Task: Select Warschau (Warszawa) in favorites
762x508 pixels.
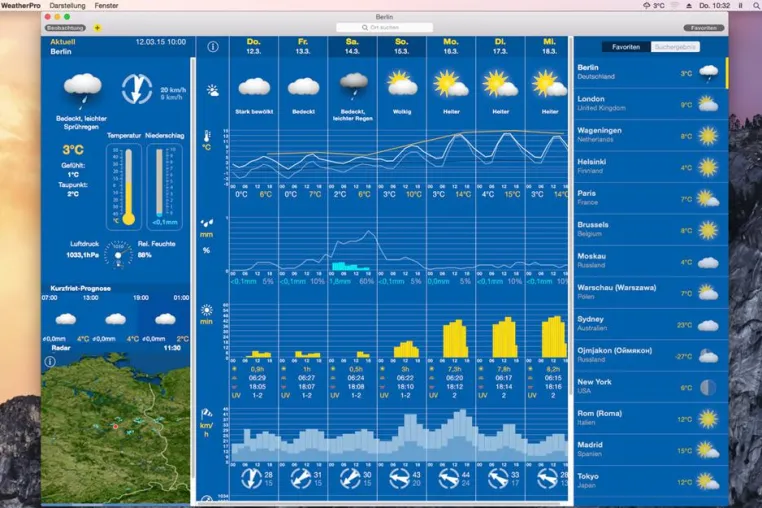Action: (651, 292)
